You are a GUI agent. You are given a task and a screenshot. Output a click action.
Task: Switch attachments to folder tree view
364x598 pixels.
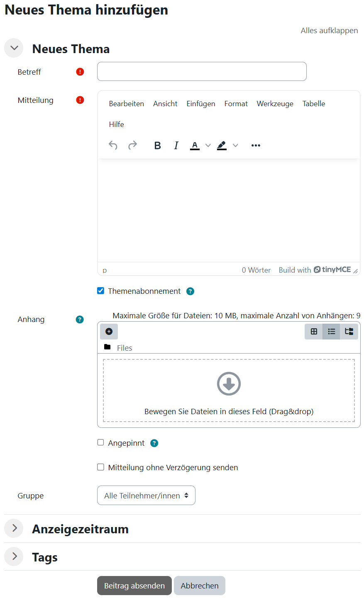click(x=349, y=332)
